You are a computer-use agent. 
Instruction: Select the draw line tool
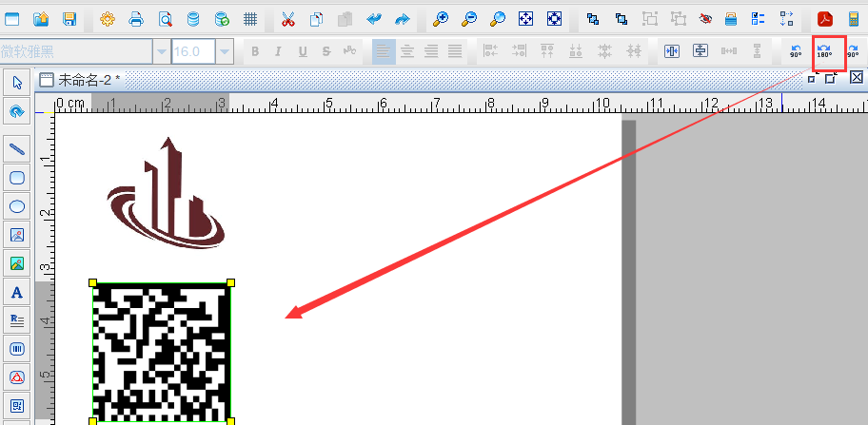click(17, 149)
